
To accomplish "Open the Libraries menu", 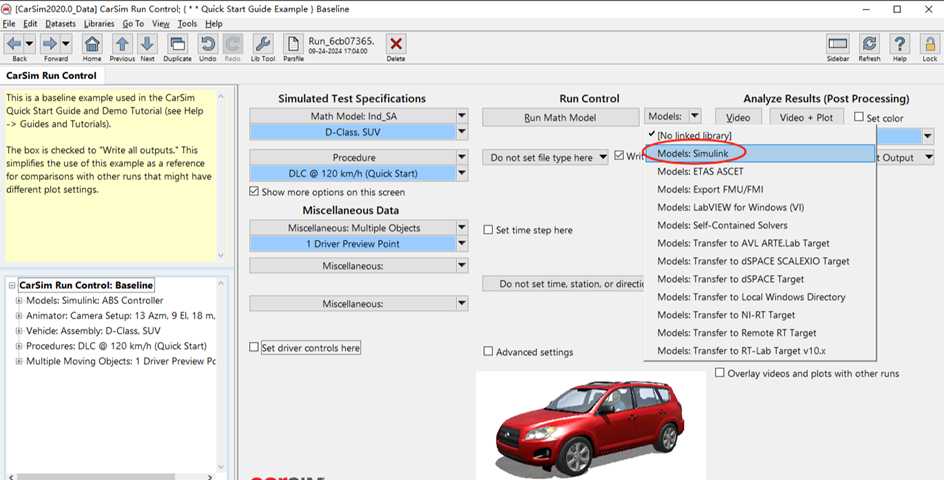I will tap(99, 23).
